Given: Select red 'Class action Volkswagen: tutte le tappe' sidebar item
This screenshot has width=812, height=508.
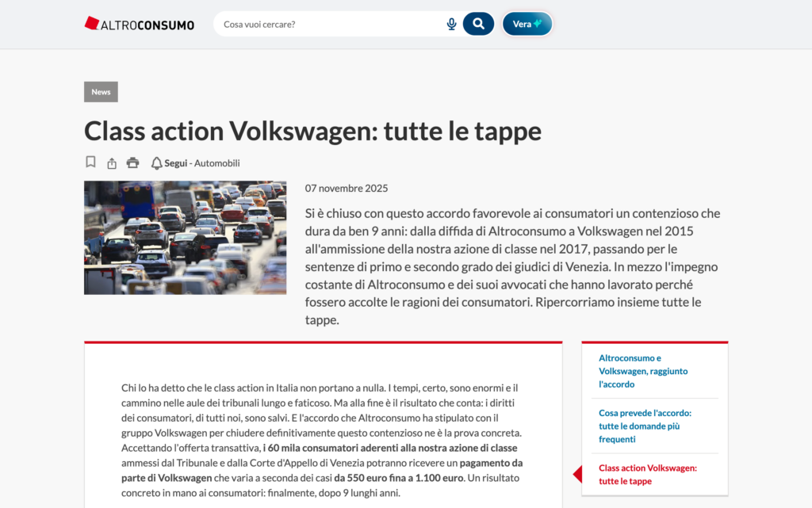Looking at the screenshot, I should [647, 474].
